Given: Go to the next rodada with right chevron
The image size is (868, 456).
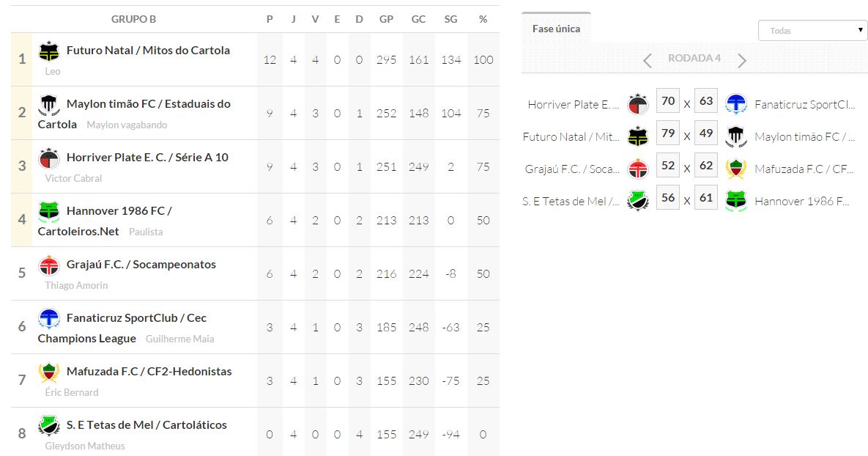Looking at the screenshot, I should click(x=742, y=61).
